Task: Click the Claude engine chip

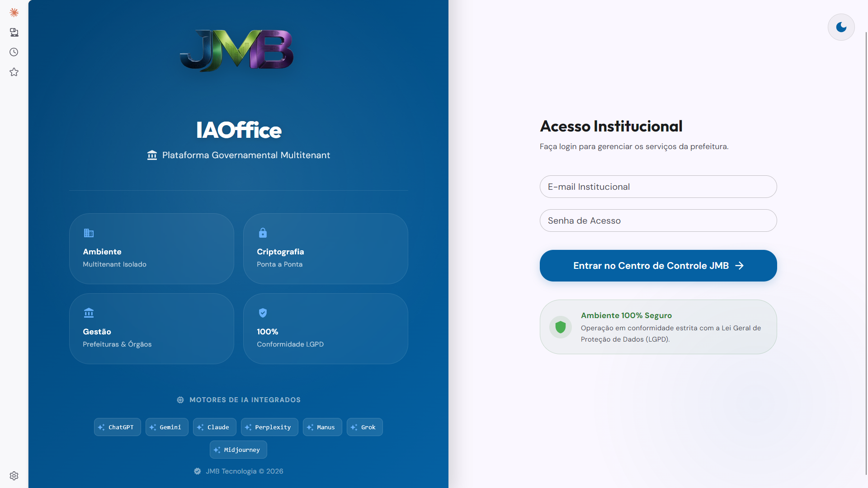Action: click(214, 427)
